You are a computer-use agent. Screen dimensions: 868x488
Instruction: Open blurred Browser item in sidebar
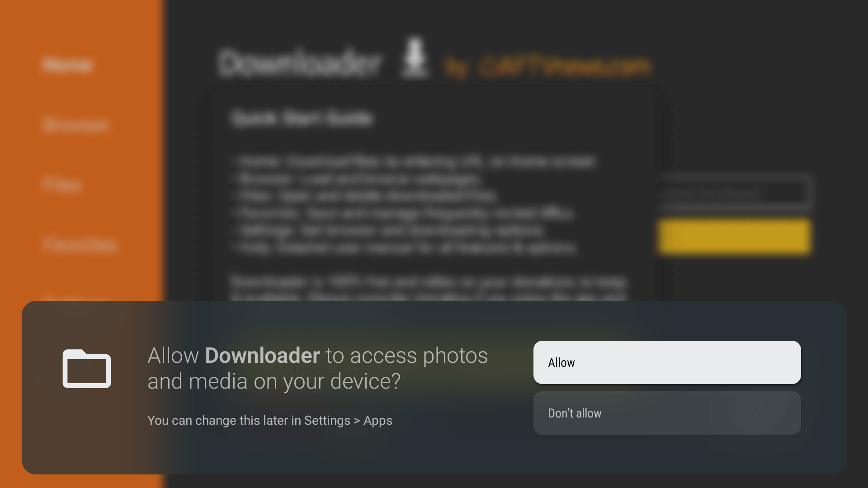point(76,125)
